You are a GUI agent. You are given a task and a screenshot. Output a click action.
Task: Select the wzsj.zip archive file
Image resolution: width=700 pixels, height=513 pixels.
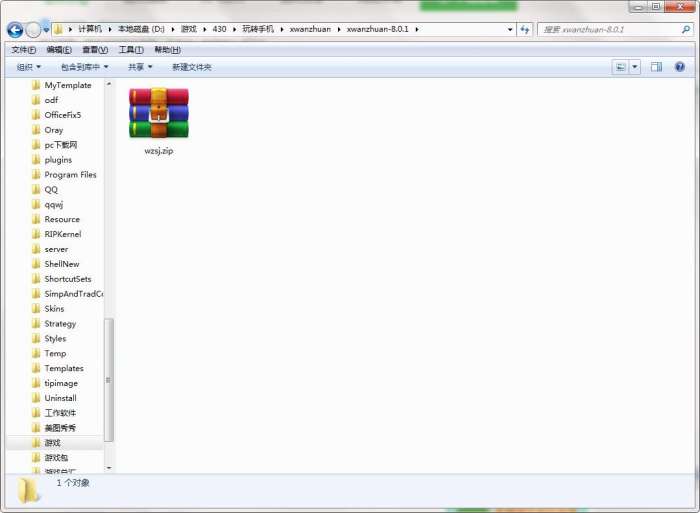click(x=159, y=121)
